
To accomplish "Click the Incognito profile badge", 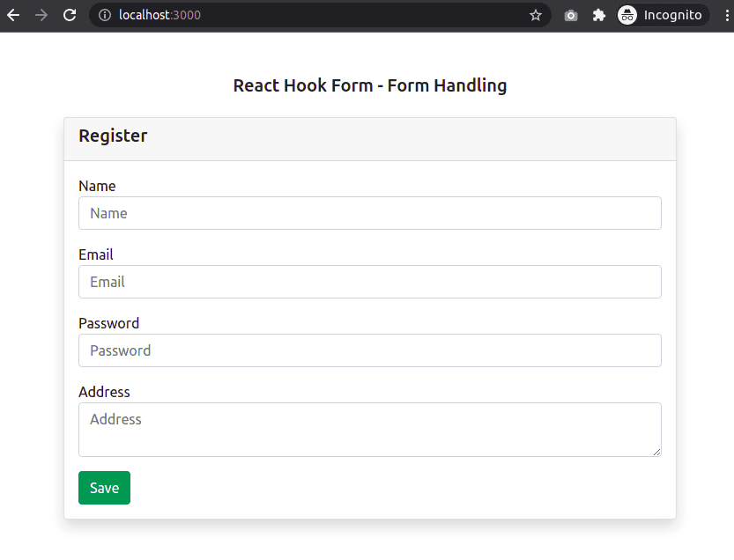I will [x=626, y=14].
